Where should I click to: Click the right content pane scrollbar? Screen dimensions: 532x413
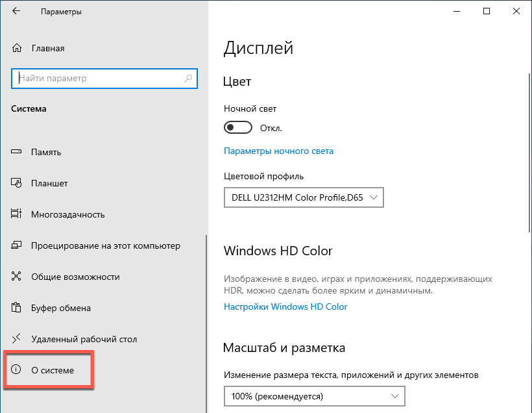(x=529, y=153)
